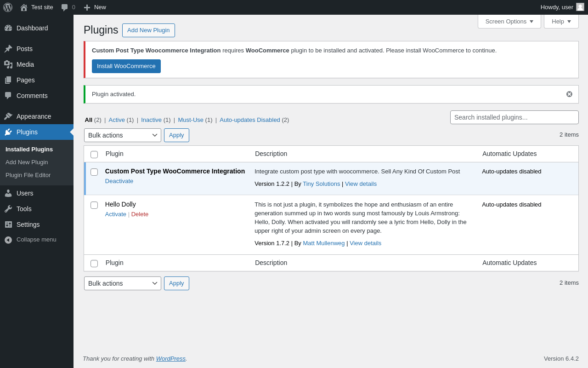Open Appearance via the paintbrush icon
The width and height of the screenshot is (588, 368).
click(8, 116)
